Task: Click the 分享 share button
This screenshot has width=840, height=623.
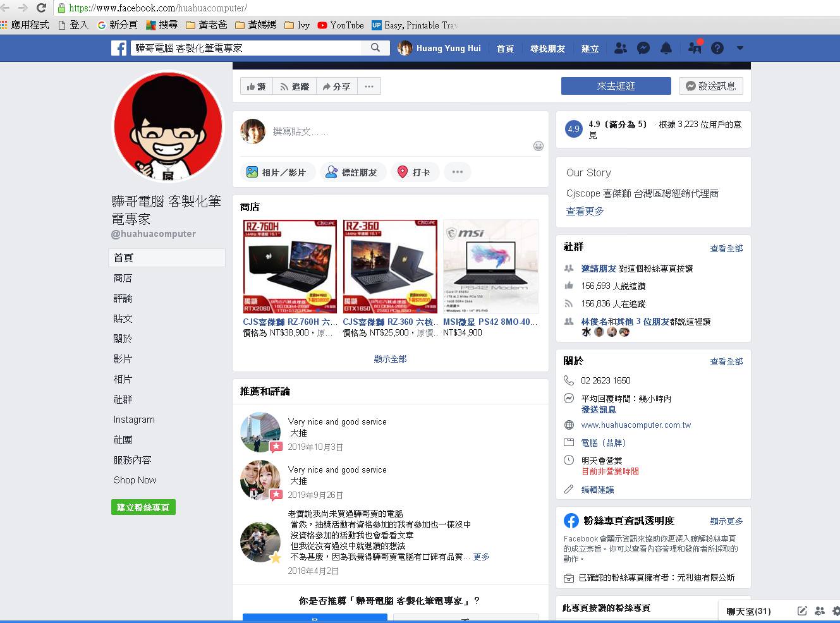Action: (x=337, y=87)
